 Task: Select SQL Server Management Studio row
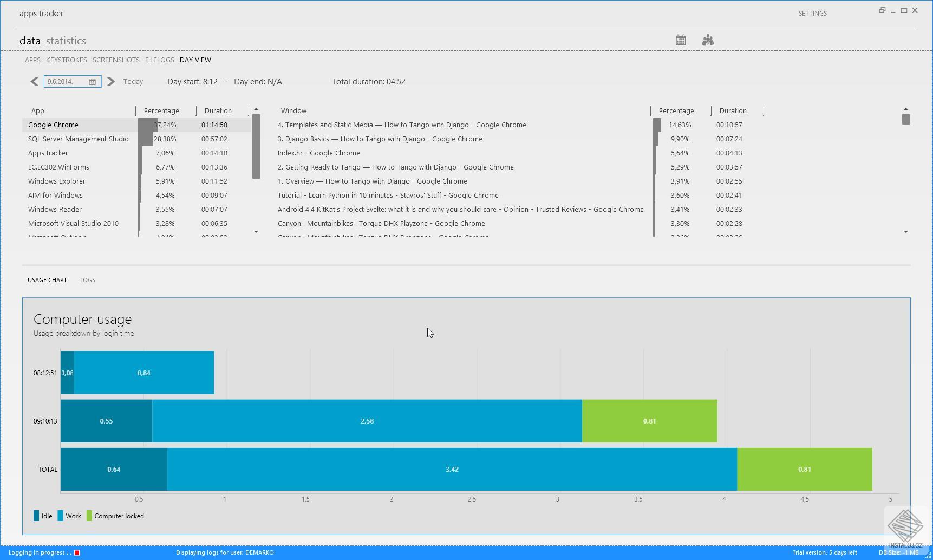(x=79, y=139)
